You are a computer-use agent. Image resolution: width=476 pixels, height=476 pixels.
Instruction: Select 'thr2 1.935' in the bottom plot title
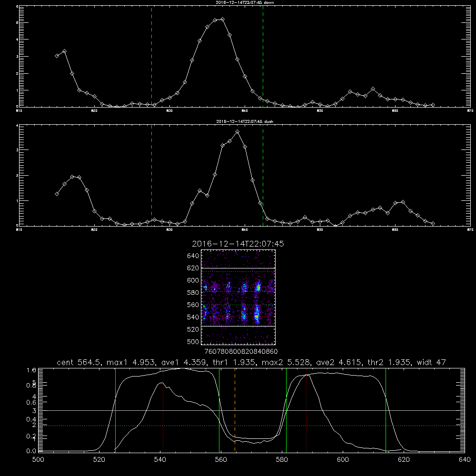click(389, 362)
